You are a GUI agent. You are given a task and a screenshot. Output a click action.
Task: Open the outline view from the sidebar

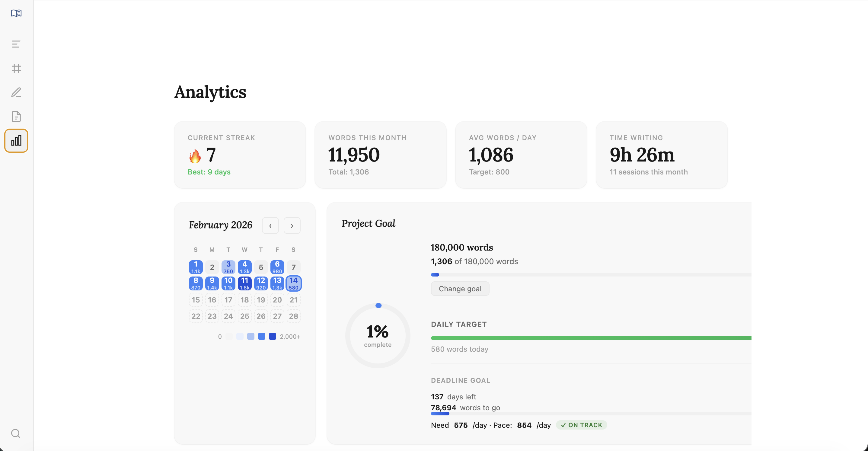tap(16, 44)
